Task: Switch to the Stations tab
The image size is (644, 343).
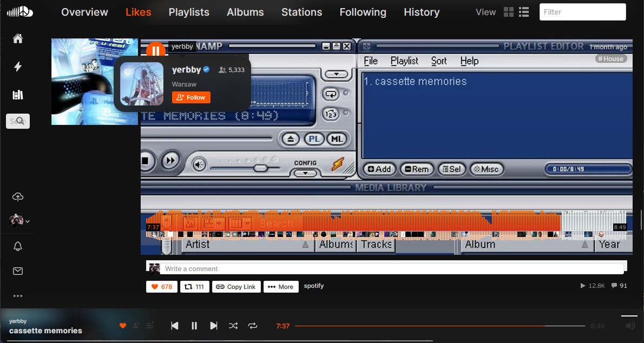Action: [301, 12]
